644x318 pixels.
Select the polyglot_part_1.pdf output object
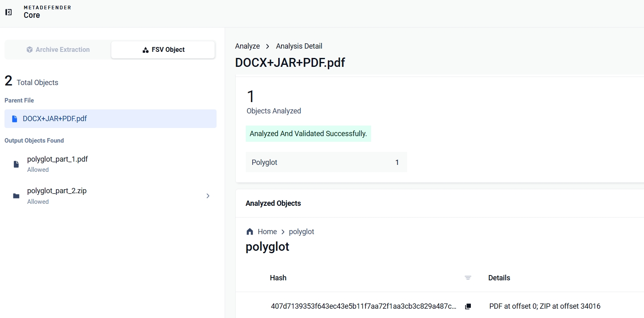[x=110, y=164]
